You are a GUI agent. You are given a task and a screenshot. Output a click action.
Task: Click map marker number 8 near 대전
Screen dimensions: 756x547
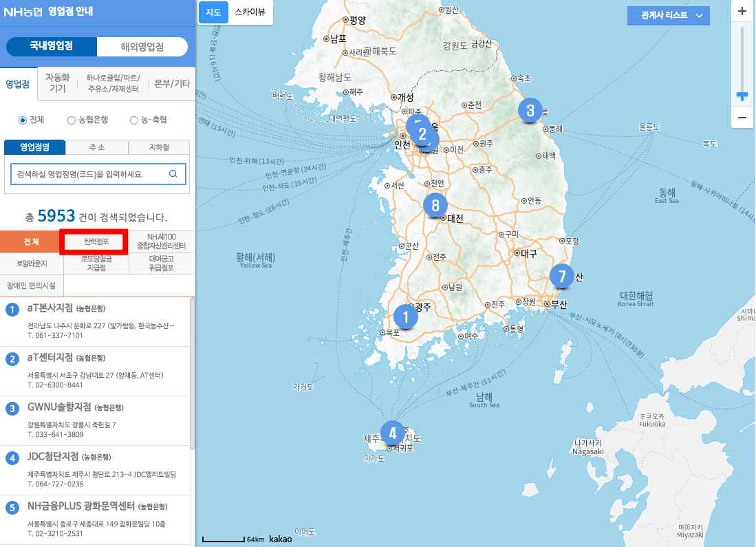click(x=435, y=205)
